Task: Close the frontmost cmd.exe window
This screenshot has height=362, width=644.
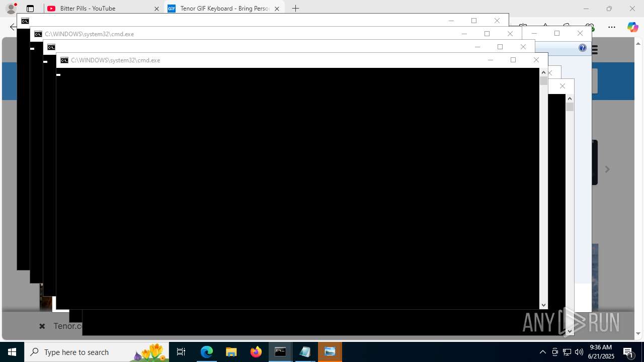Action: pyautogui.click(x=536, y=60)
